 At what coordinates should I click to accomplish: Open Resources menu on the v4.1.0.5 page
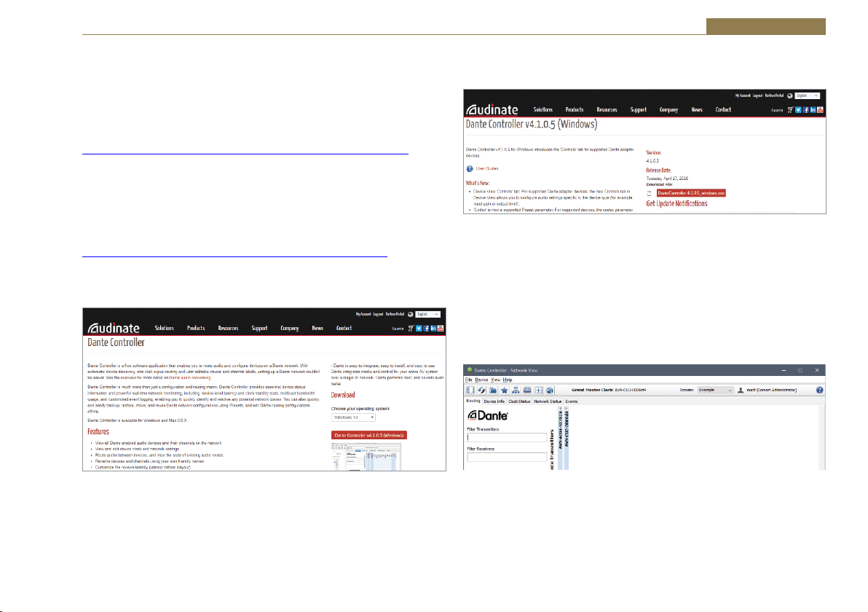click(x=607, y=110)
